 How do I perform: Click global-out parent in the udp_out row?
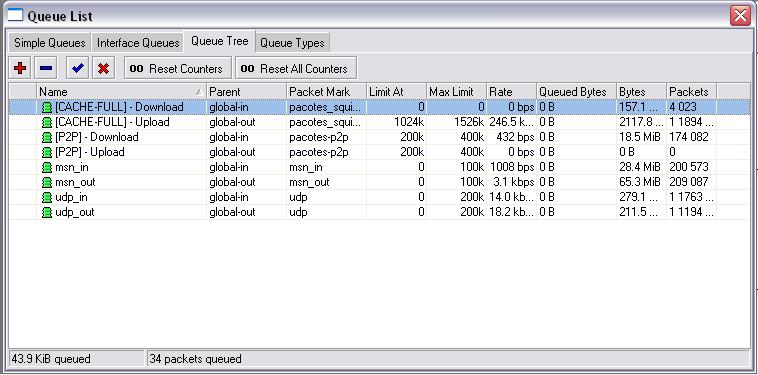[232, 212]
